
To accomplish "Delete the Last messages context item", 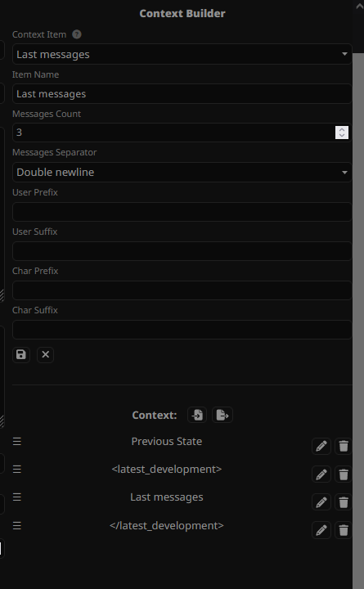I will click(344, 502).
